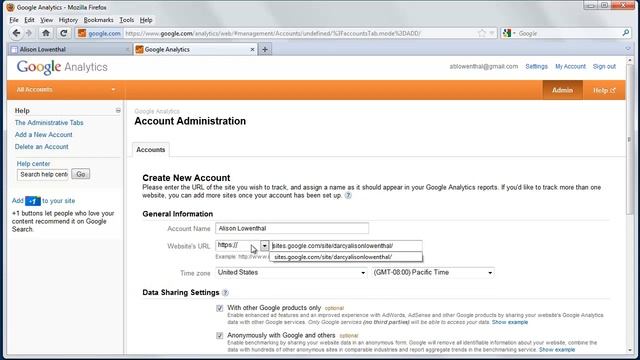Click the Admin button in orange bar
The width and height of the screenshot is (640, 360).
(562, 90)
